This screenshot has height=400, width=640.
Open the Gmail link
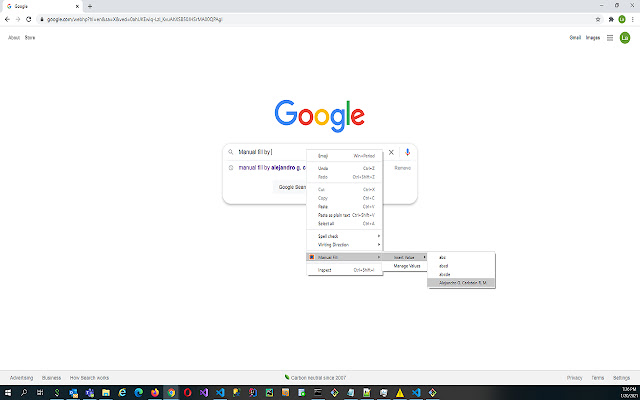coord(575,38)
